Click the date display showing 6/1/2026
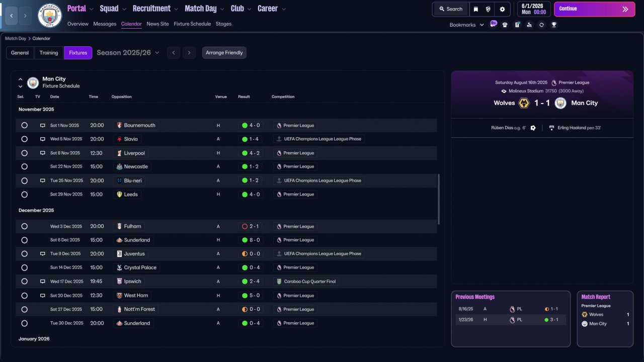 coord(533,9)
